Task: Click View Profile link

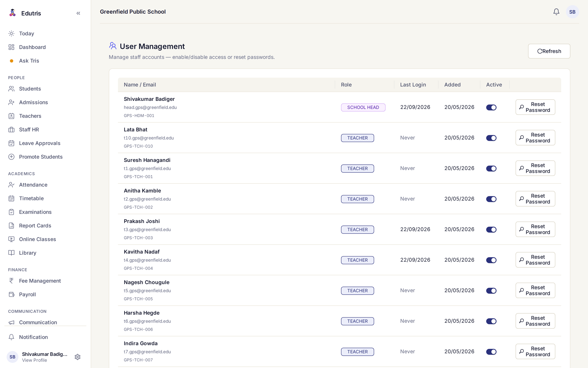Action: click(x=35, y=360)
